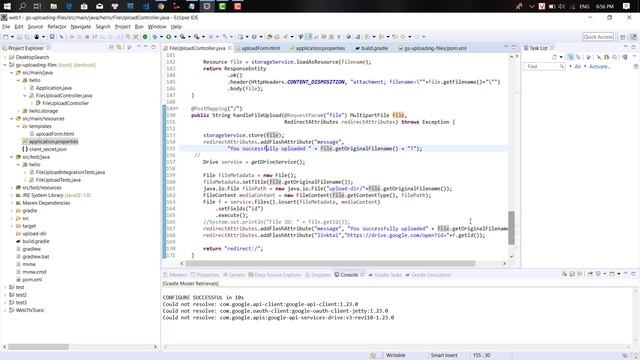Open the Project menu

[x=122, y=27]
